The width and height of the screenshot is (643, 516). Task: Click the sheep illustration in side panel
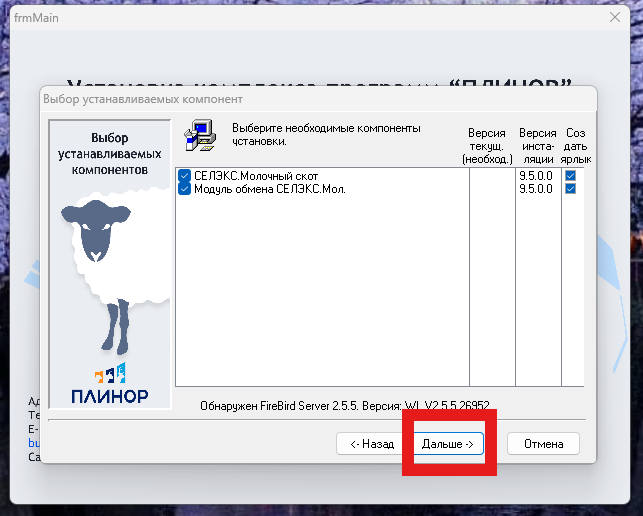(116, 271)
